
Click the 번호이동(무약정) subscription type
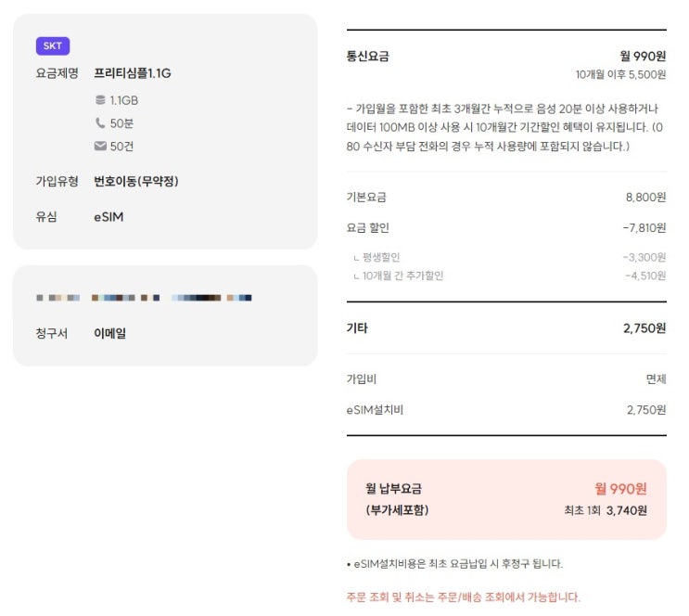[x=135, y=182]
